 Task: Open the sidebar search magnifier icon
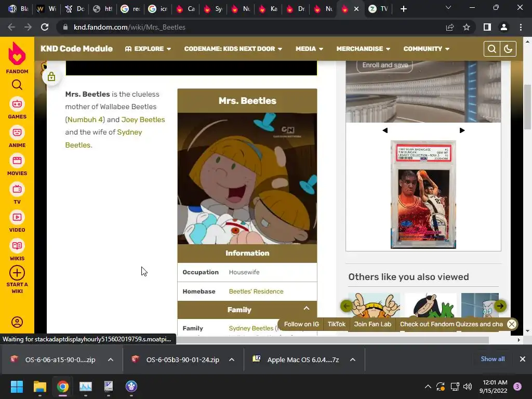click(x=17, y=85)
